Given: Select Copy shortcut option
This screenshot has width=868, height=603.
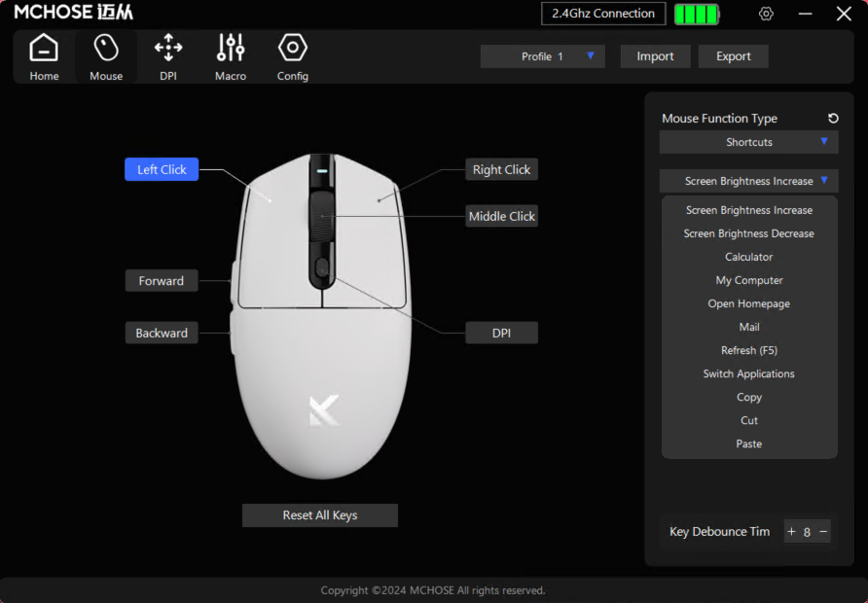Looking at the screenshot, I should pos(749,397).
